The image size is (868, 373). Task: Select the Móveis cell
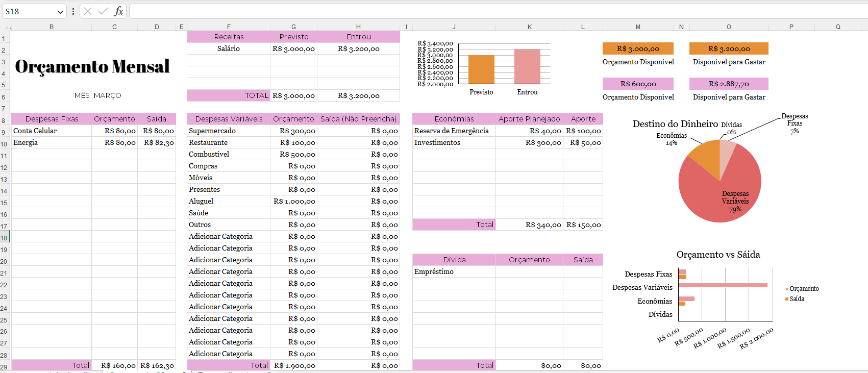(229, 178)
